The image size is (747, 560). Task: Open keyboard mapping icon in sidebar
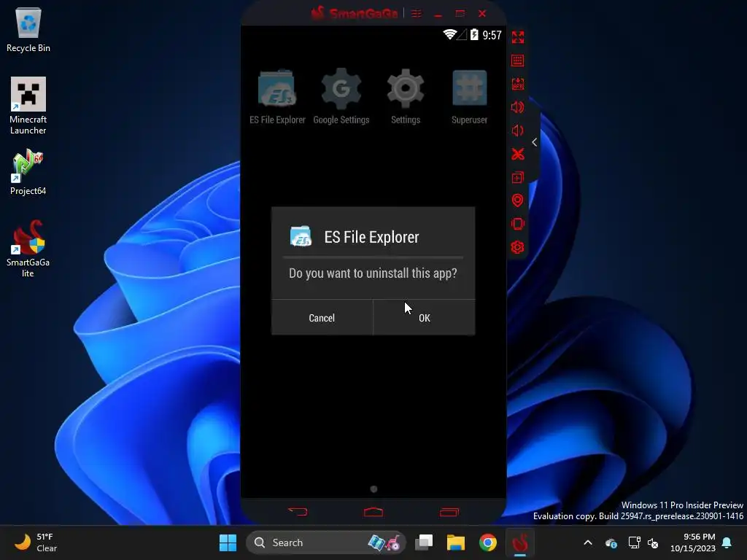coord(518,61)
